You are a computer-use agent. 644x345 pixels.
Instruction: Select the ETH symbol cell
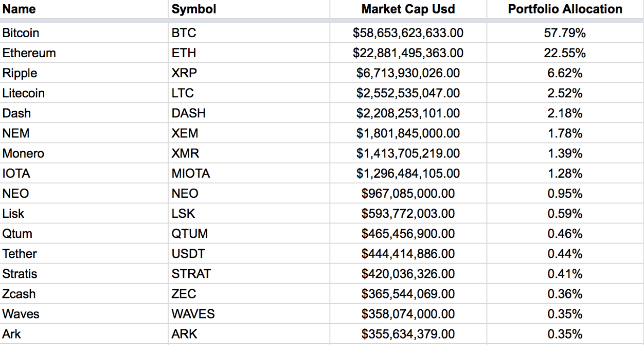coord(184,53)
